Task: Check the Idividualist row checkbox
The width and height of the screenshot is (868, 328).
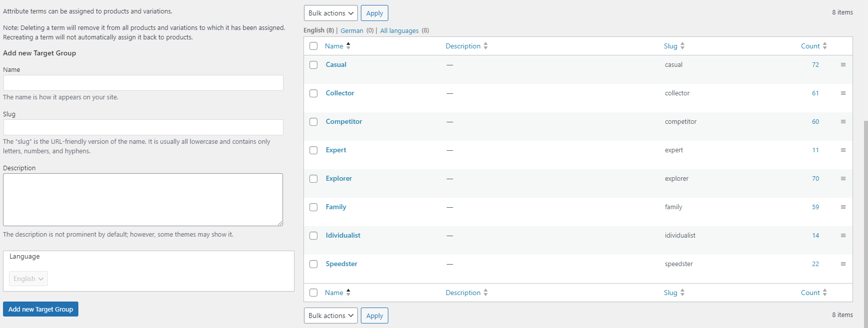Action: point(313,236)
